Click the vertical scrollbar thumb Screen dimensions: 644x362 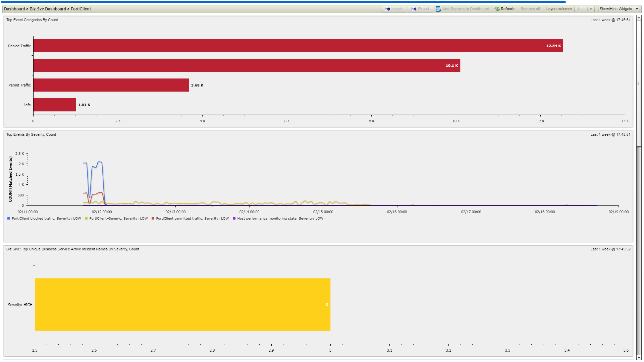point(639,83)
